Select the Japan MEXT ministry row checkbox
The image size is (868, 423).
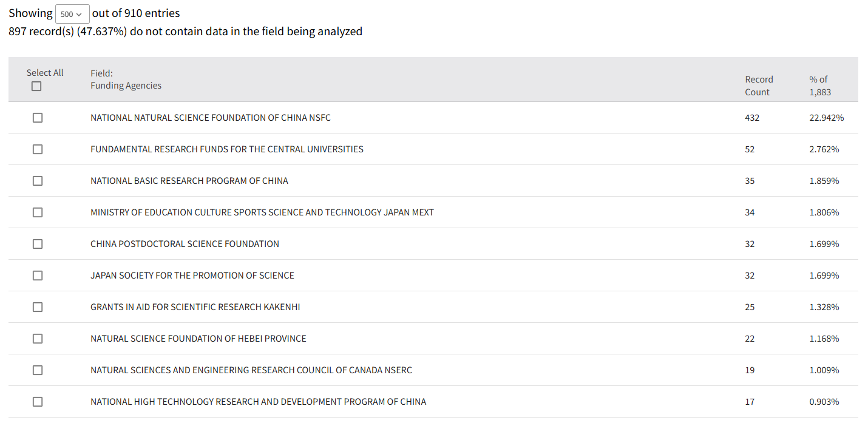pyautogui.click(x=38, y=212)
